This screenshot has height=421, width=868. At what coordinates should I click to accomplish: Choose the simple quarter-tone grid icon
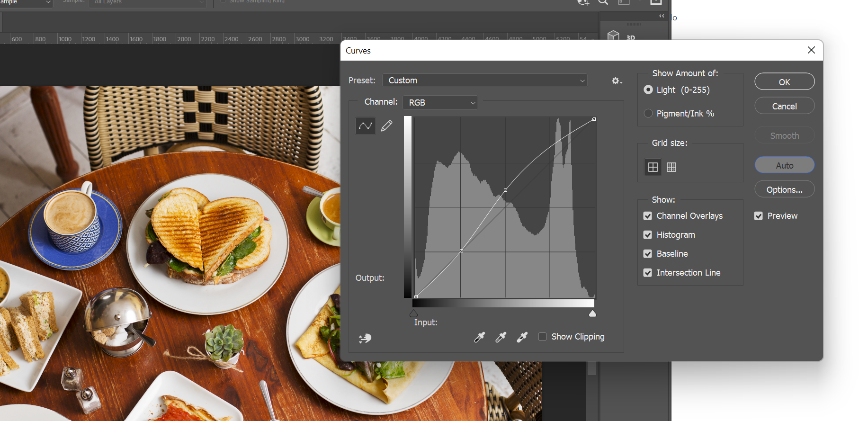653,167
